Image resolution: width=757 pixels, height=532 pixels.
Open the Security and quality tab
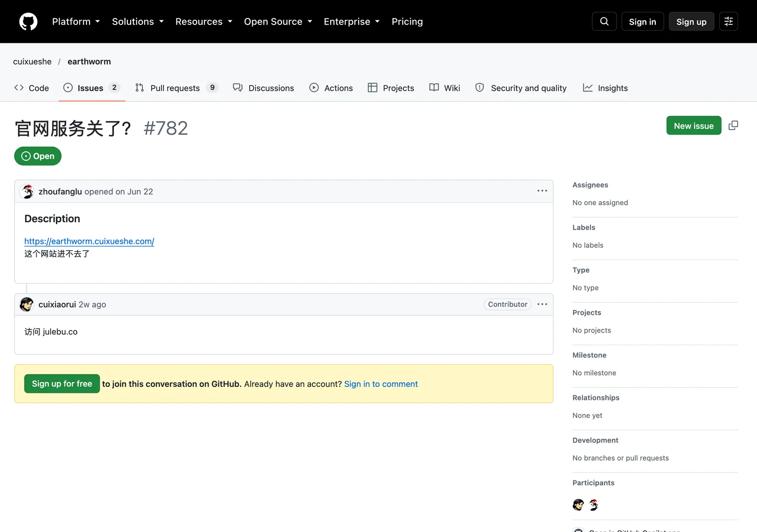coord(521,88)
